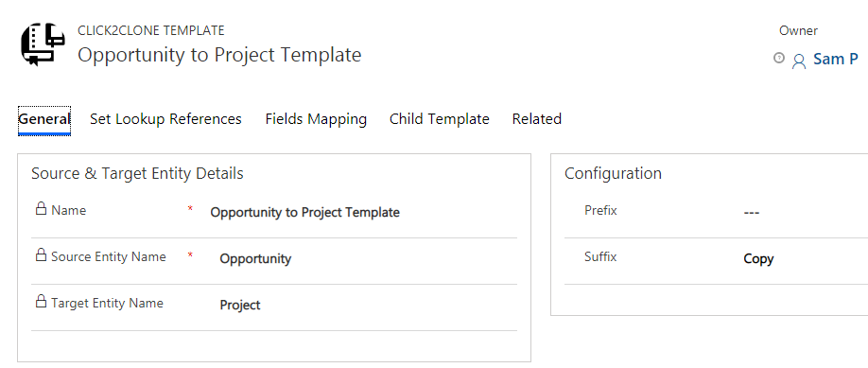Go to the Child Template tab

[440, 119]
